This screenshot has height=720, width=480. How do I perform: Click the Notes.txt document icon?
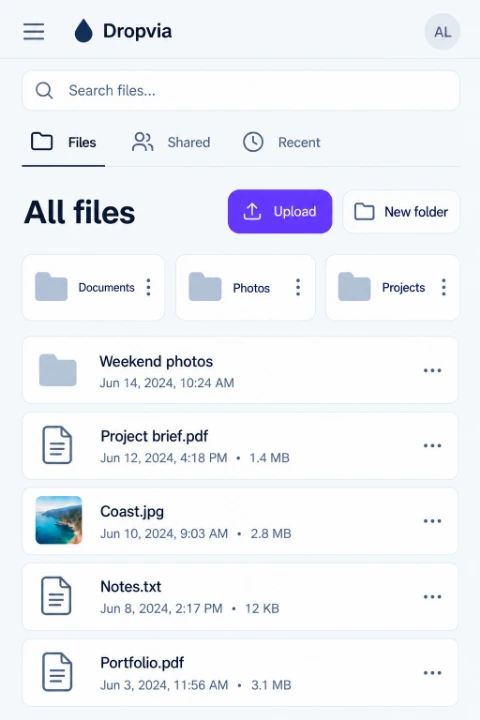click(x=56, y=596)
